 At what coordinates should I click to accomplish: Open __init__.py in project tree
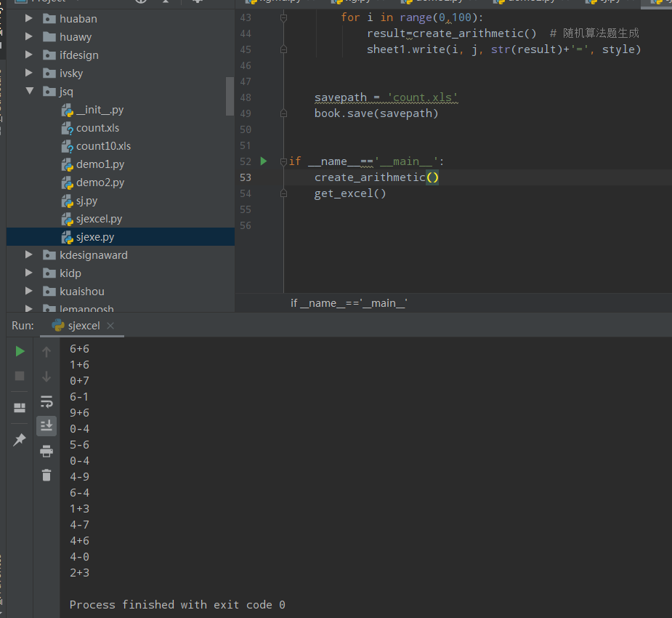[x=100, y=110]
